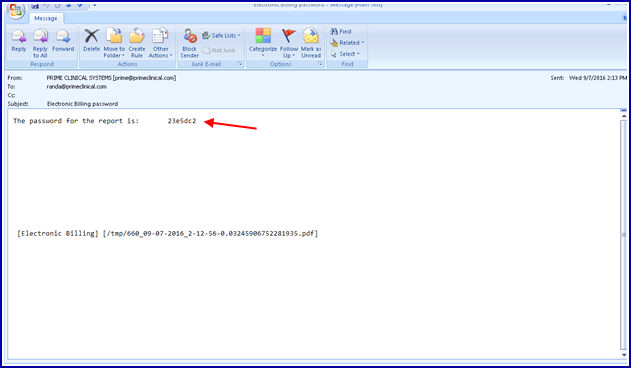Open Other Actions dropdown
The height and width of the screenshot is (368, 631).
(x=160, y=43)
